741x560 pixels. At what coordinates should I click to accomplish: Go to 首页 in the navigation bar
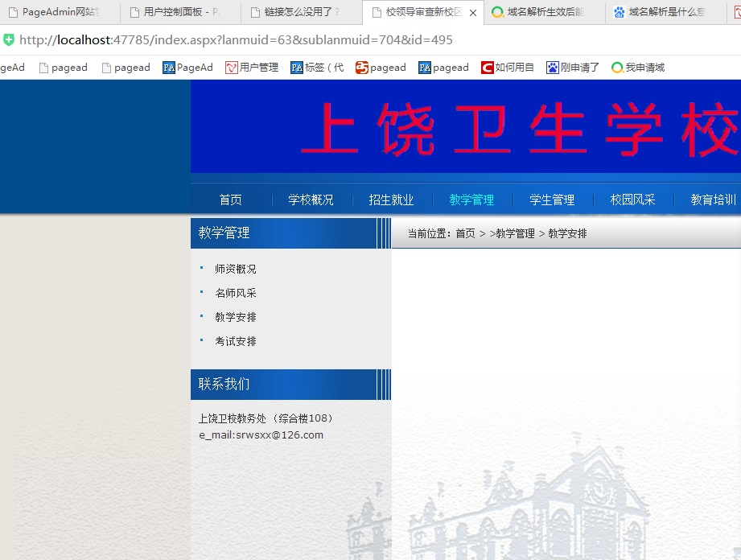[x=231, y=200]
